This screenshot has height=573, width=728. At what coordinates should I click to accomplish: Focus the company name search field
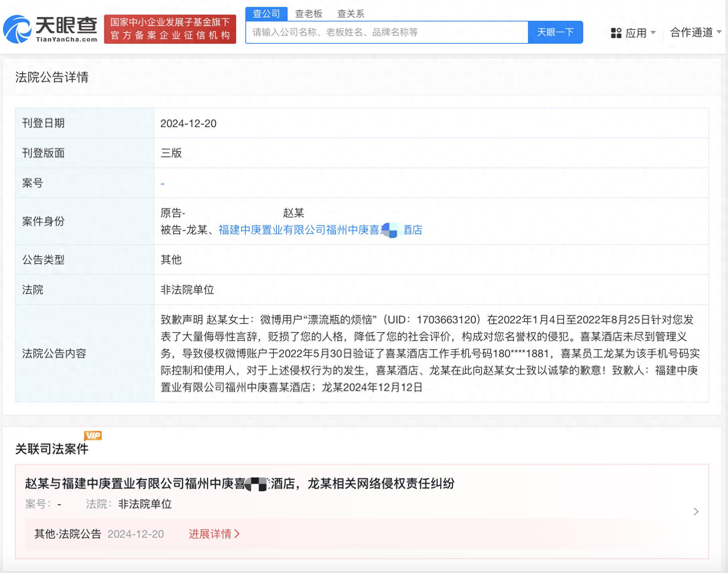[x=387, y=32]
